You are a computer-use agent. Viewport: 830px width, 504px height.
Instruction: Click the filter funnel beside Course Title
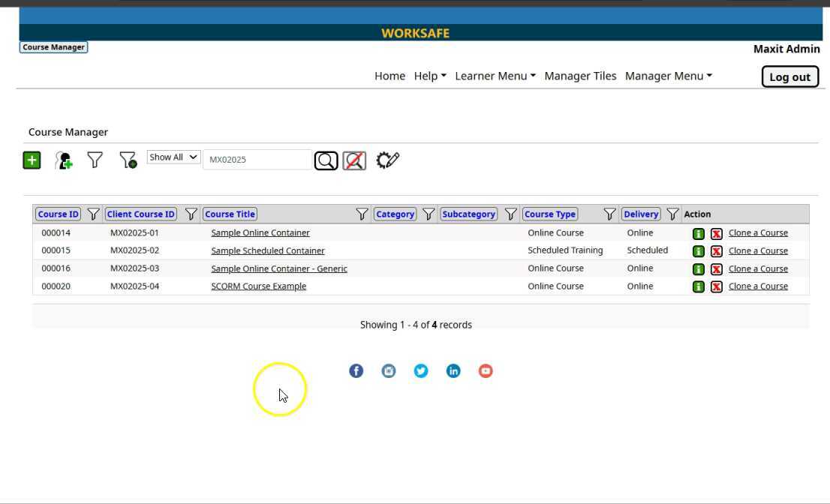(x=361, y=214)
